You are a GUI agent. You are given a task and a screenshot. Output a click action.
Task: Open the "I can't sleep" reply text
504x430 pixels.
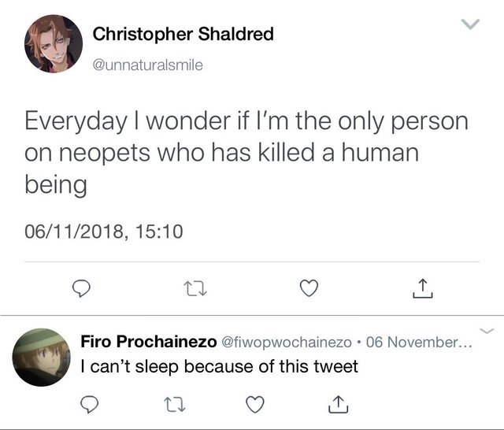coord(220,366)
